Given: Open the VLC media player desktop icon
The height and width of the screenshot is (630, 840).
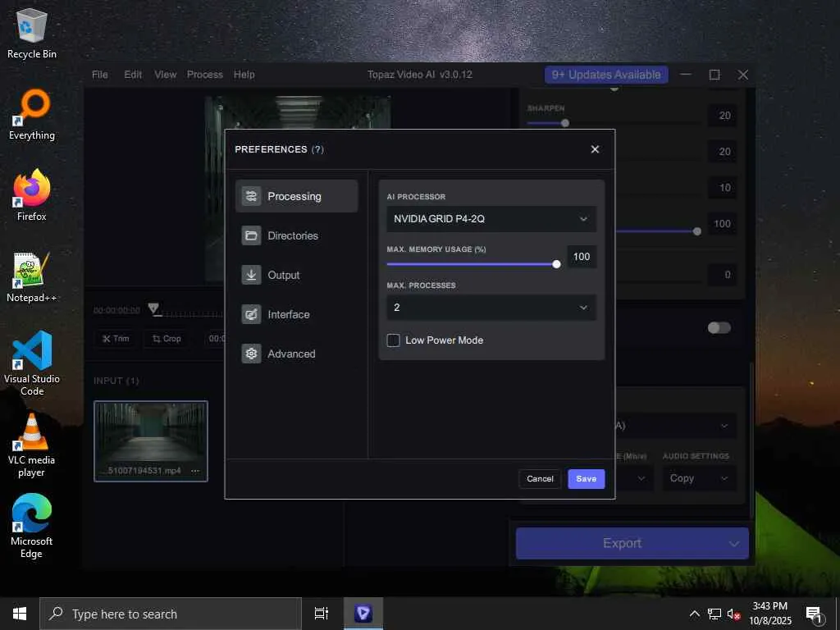Looking at the screenshot, I should [32, 445].
